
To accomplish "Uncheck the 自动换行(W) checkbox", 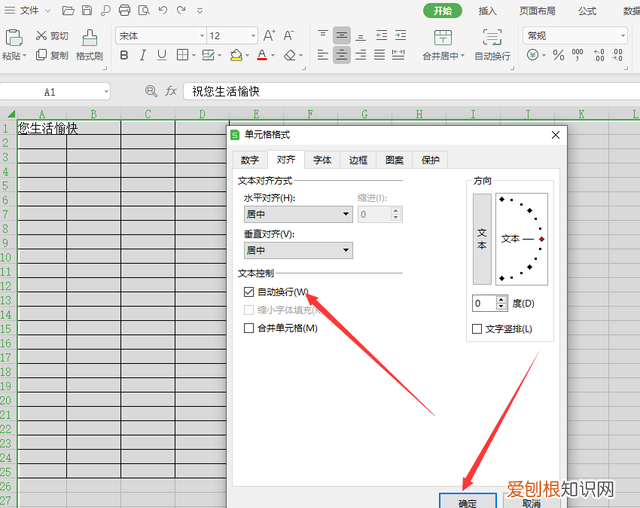I will tap(249, 292).
